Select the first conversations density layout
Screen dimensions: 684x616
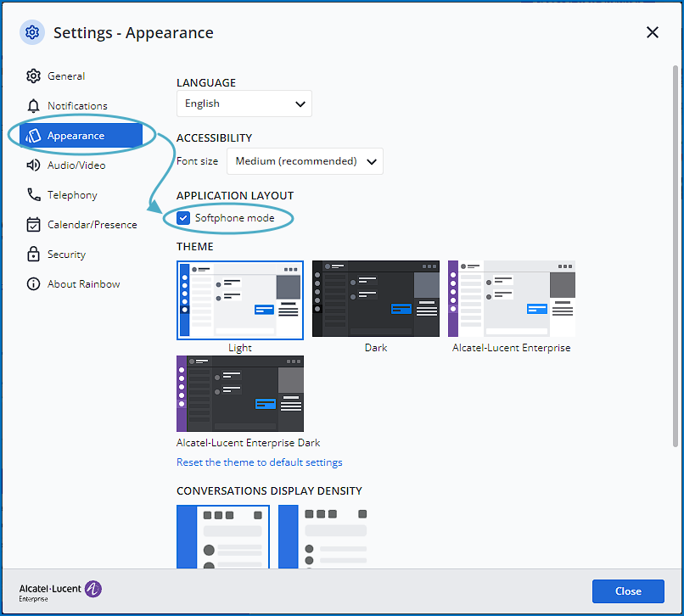pyautogui.click(x=223, y=536)
